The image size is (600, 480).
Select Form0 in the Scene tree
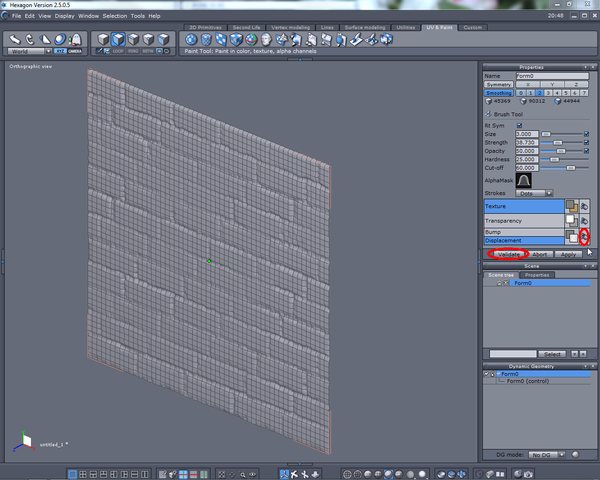550,283
